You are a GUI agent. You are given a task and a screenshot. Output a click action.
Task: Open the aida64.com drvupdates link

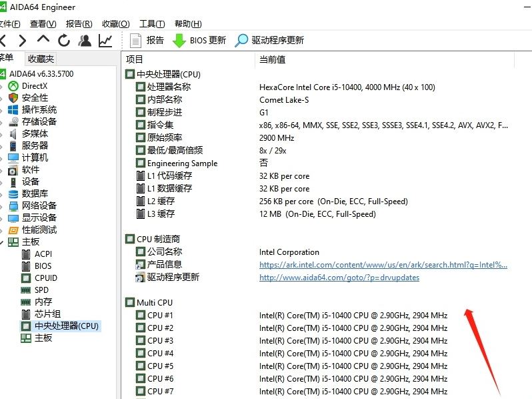point(339,278)
